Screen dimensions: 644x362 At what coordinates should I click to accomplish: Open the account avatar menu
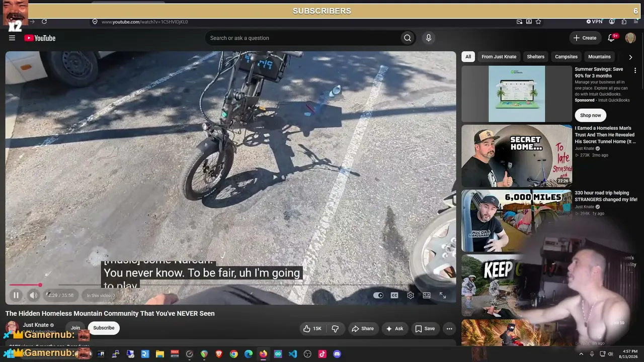pos(630,38)
